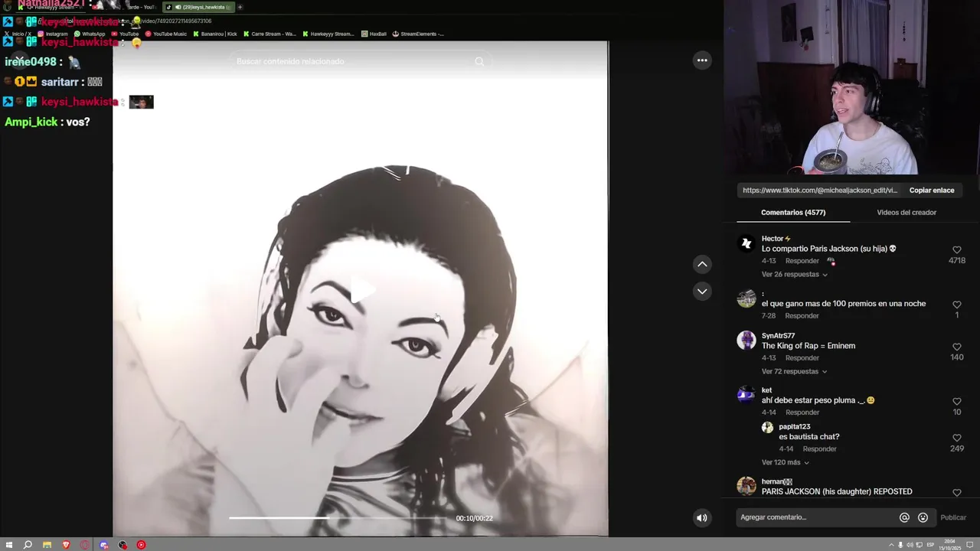Viewport: 980px width, 551px height.
Task: Go to next video with down arrow
Action: [702, 292]
